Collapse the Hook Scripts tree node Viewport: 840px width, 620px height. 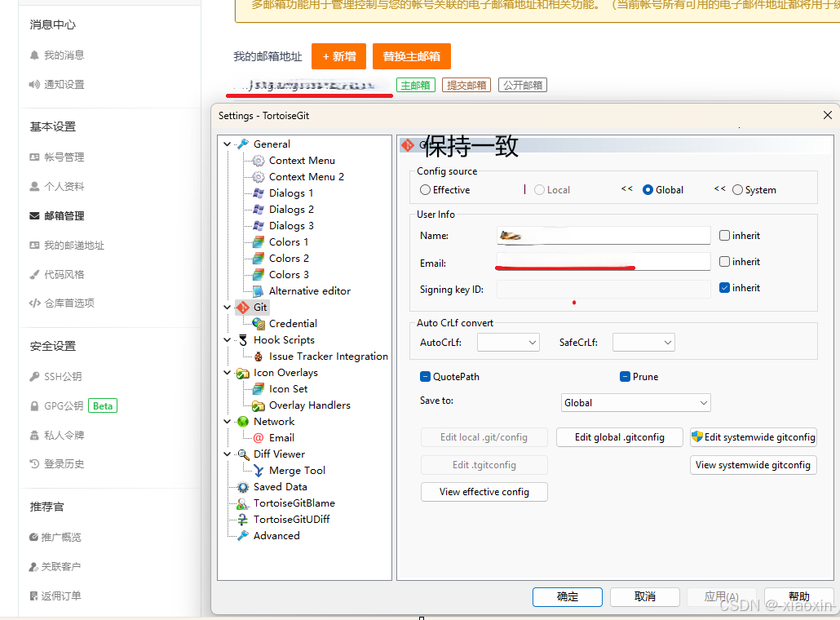point(228,340)
